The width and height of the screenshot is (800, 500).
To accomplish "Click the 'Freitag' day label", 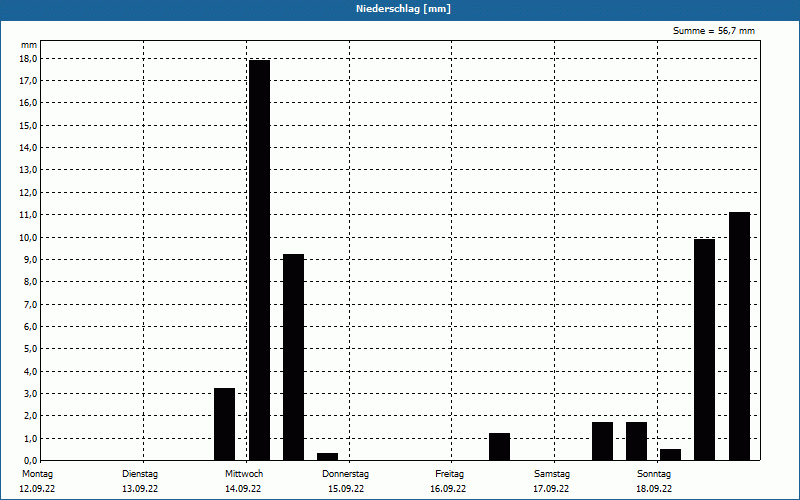I will tap(449, 474).
